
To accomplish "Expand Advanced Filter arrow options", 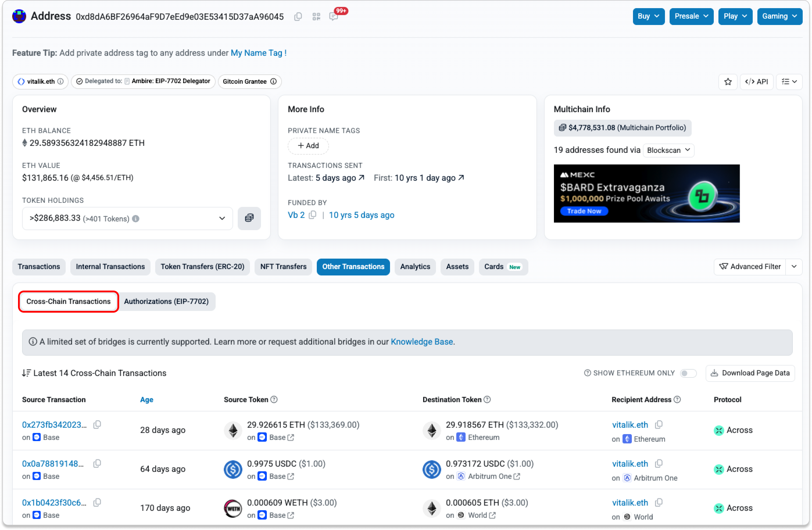I will pyautogui.click(x=794, y=267).
